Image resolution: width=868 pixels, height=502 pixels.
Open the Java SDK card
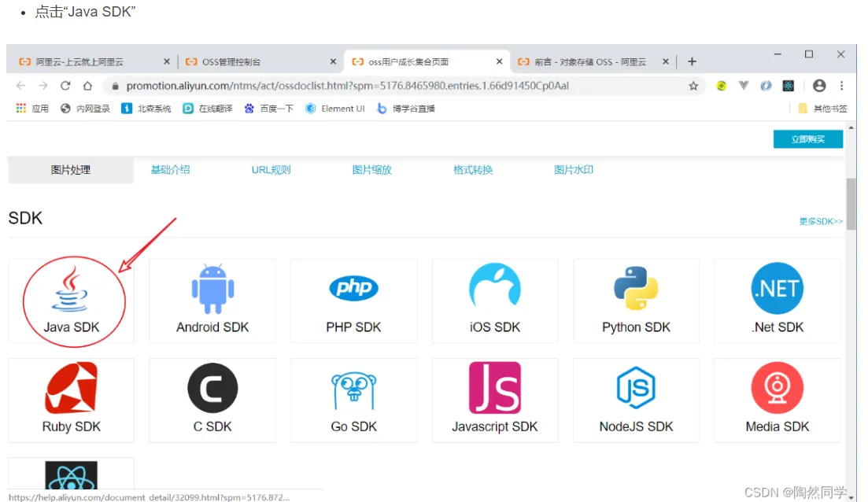coord(72,301)
